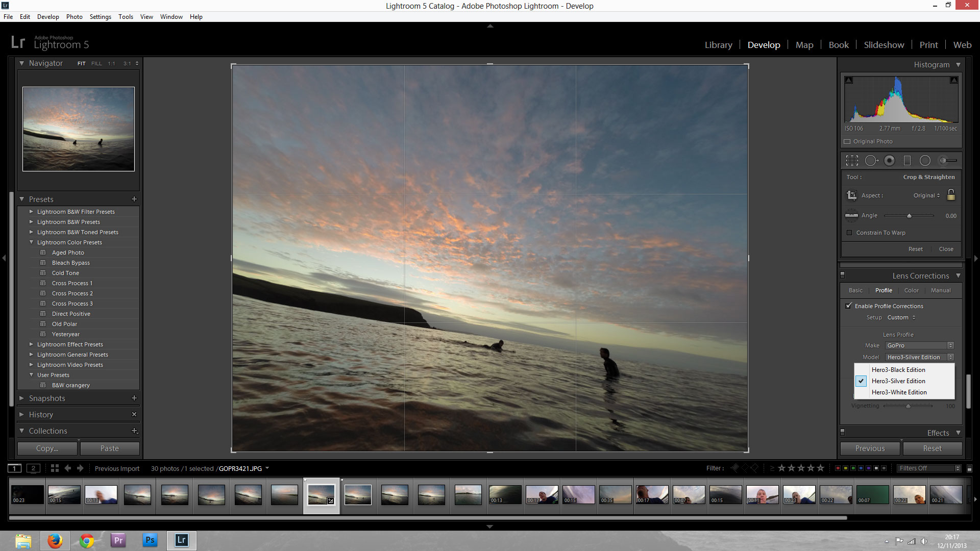Click the Manual tab in Lens Corrections
980x551 pixels.
click(940, 290)
